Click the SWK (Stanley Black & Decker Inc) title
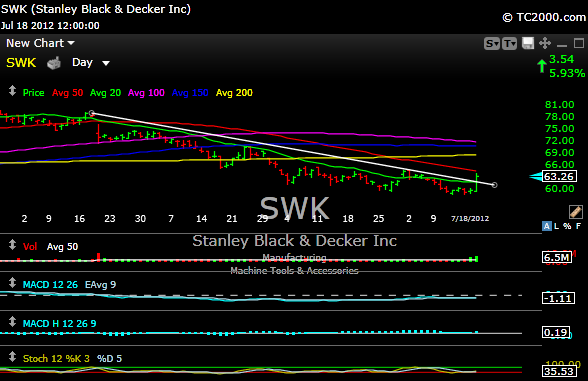This screenshot has width=588, height=381. point(96,9)
